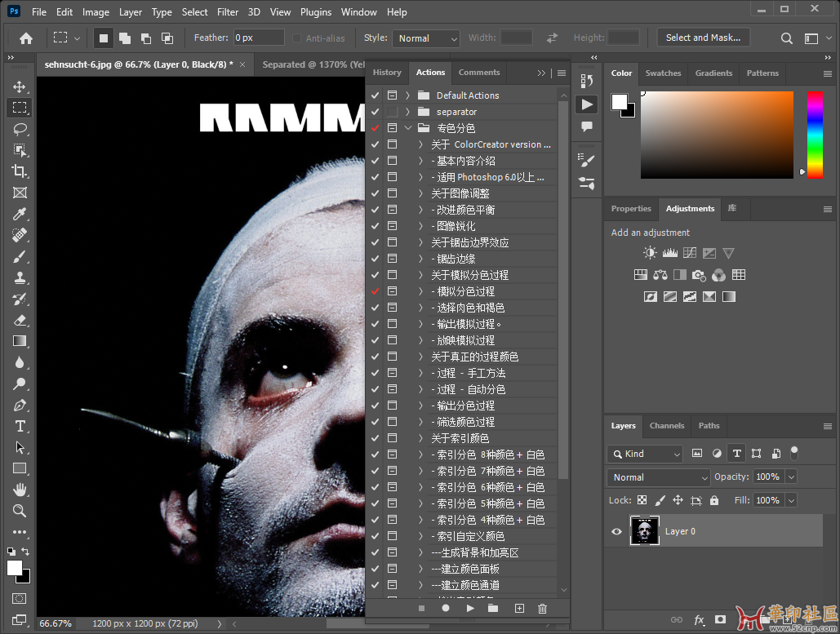Select the Move tool
The height and width of the screenshot is (634, 840).
point(20,86)
